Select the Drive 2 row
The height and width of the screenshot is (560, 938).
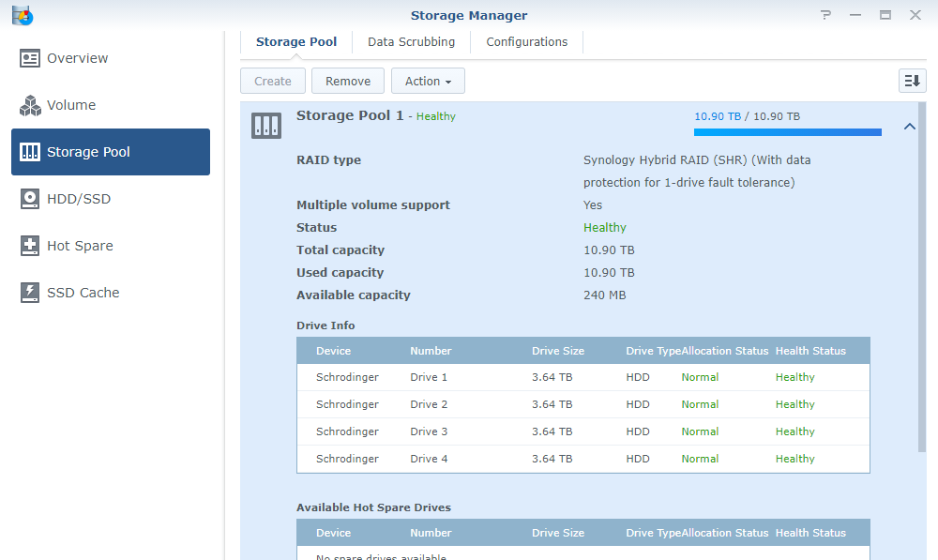point(583,404)
